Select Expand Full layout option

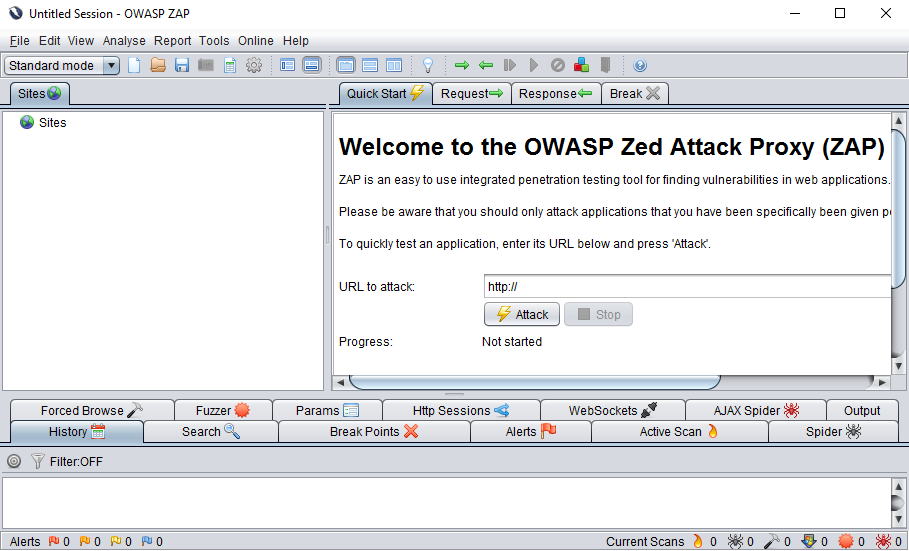(x=394, y=65)
